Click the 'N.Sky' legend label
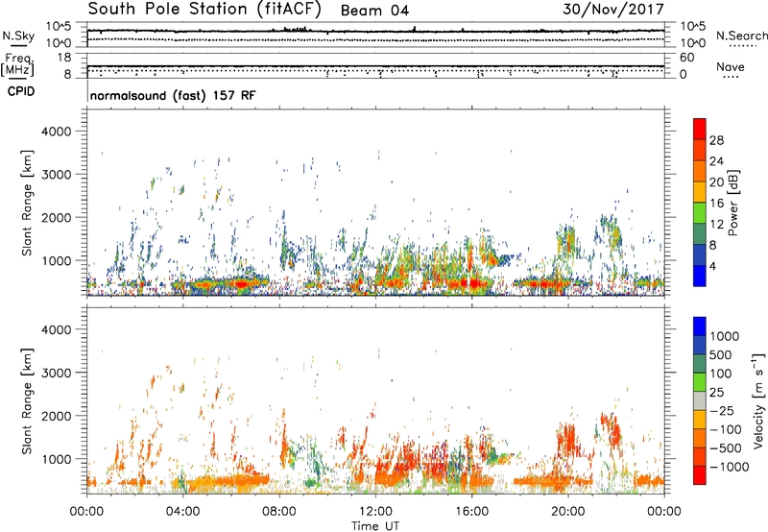768x532 pixels. 18,36
